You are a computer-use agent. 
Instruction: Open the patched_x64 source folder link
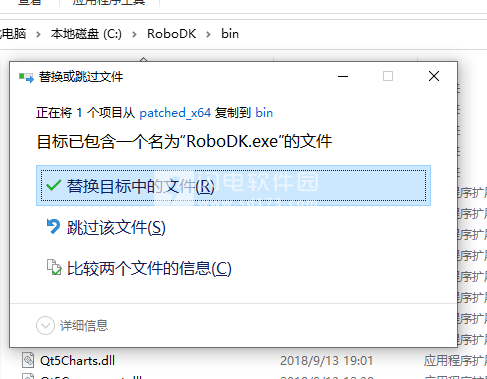click(x=175, y=113)
